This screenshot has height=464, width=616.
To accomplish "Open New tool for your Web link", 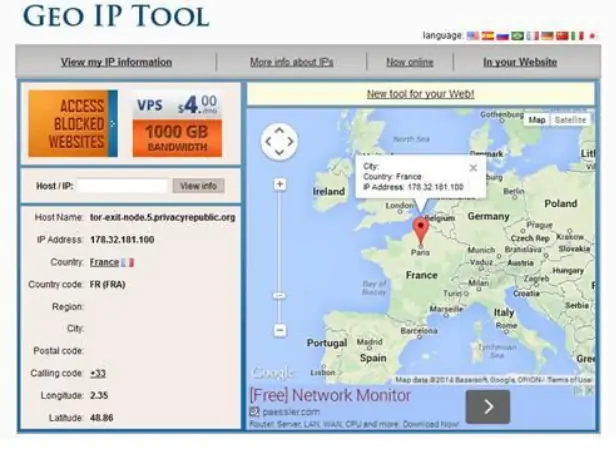I will [x=421, y=94].
